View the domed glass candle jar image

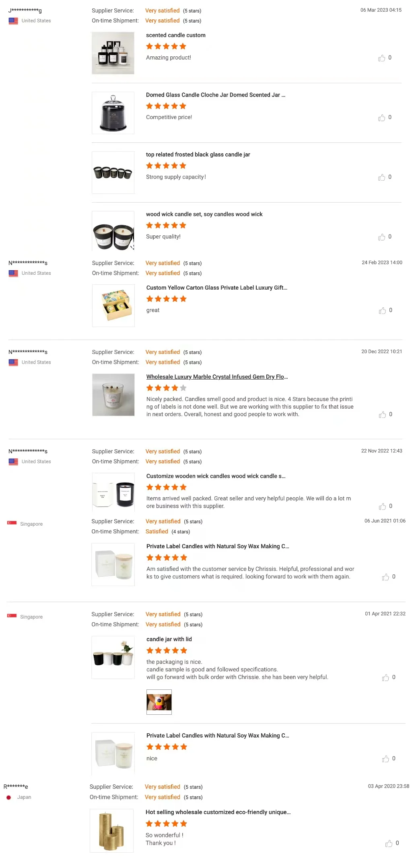(113, 113)
